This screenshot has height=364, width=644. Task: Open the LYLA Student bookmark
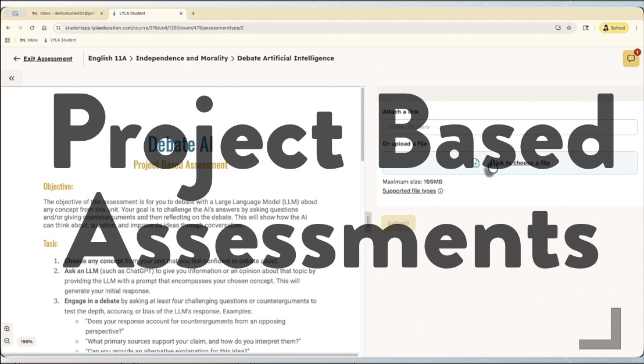click(60, 40)
